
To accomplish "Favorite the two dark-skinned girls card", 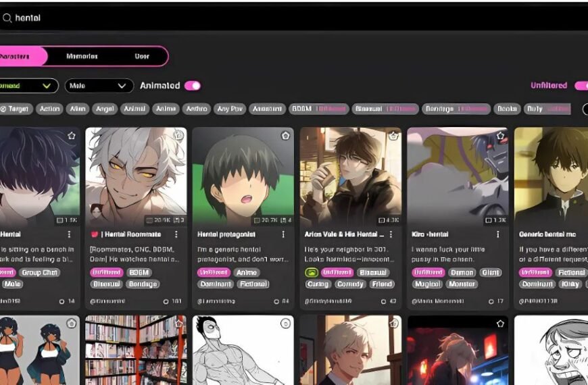I will pos(71,324).
